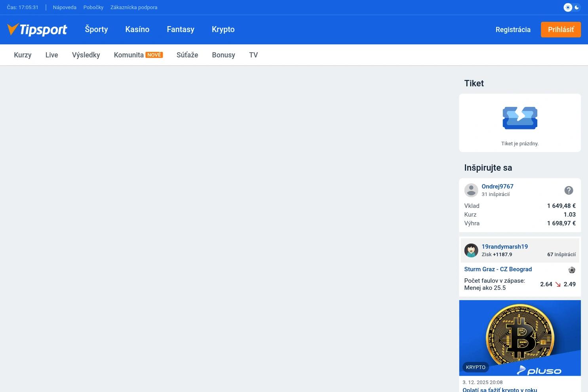The image size is (588, 392).
Task: Switch to the Live tab
Action: [51, 55]
